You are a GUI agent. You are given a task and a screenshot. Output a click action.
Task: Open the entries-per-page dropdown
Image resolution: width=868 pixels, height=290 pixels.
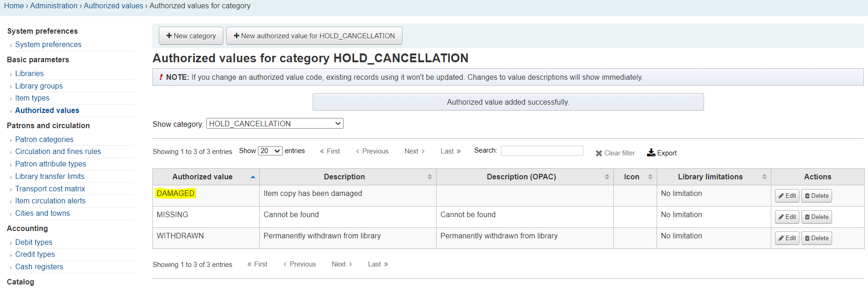click(x=270, y=151)
